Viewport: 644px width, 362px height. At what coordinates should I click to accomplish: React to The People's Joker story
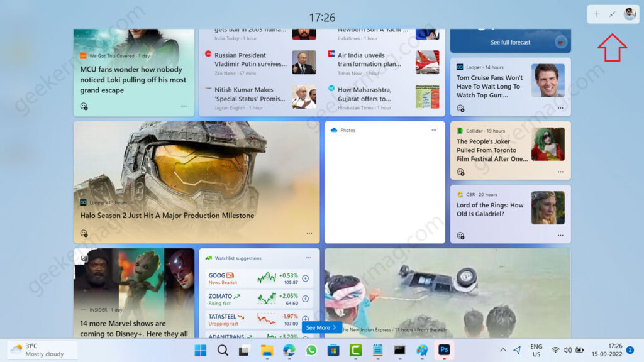(460, 172)
